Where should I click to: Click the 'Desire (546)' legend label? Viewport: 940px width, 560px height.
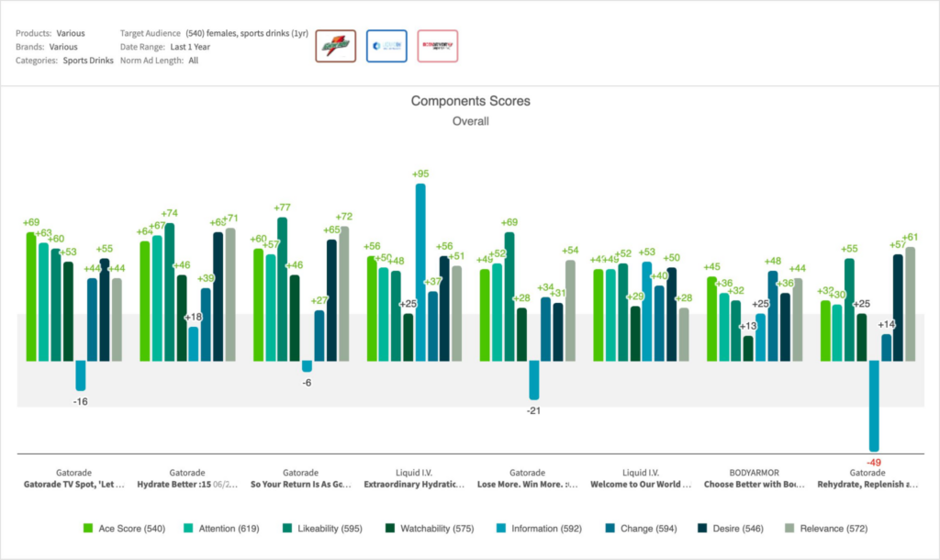point(738,528)
